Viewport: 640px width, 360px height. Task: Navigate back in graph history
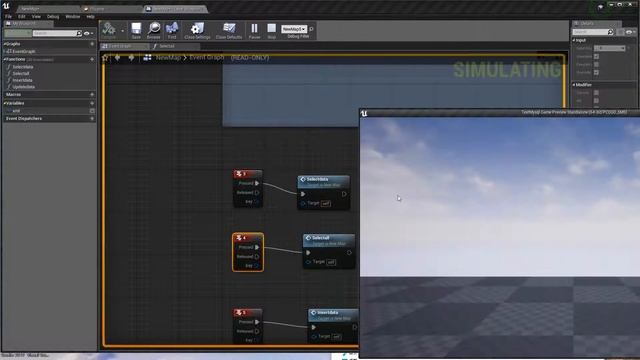click(x=118, y=58)
